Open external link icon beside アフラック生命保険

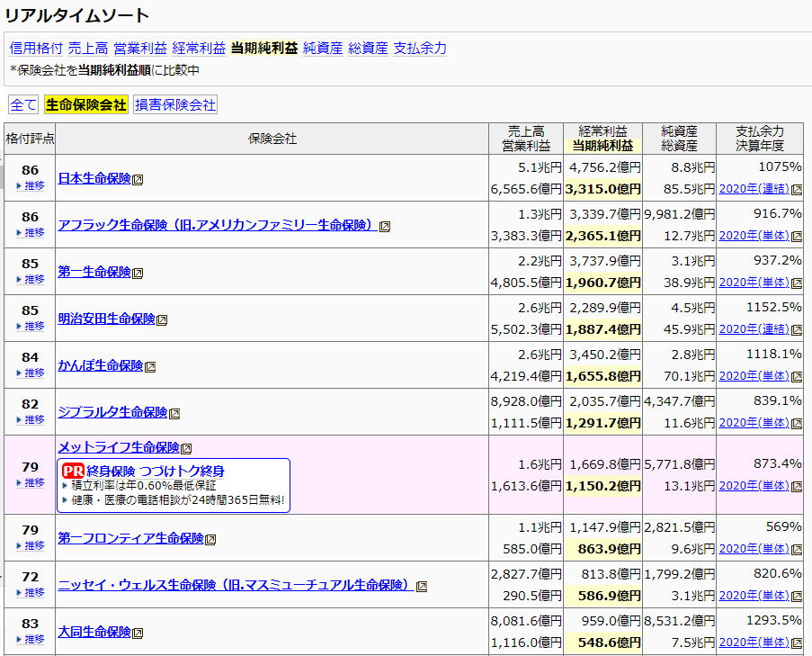pos(385,227)
